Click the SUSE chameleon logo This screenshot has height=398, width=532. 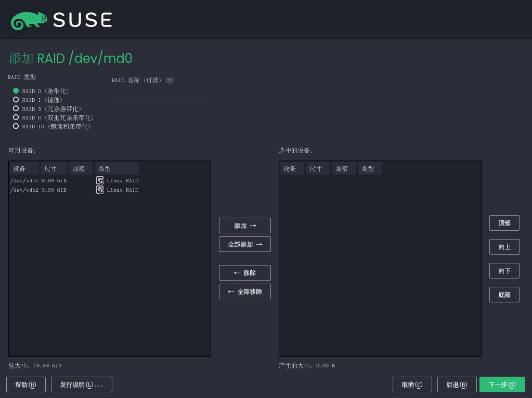[x=29, y=20]
